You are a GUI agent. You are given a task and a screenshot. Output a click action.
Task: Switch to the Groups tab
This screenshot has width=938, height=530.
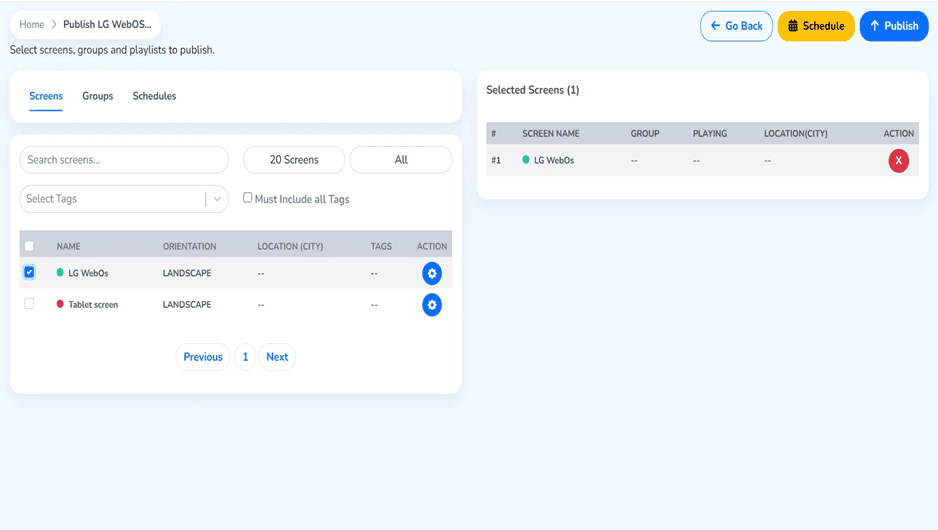click(98, 96)
